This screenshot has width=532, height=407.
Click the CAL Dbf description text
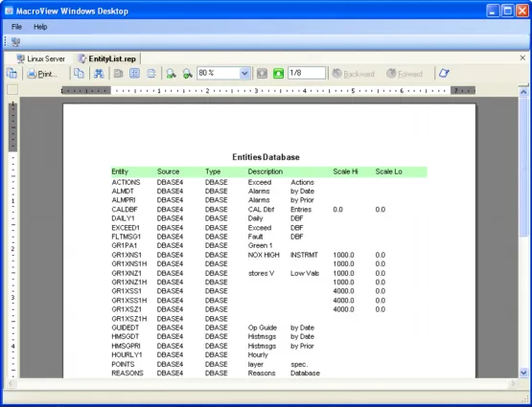pos(261,210)
